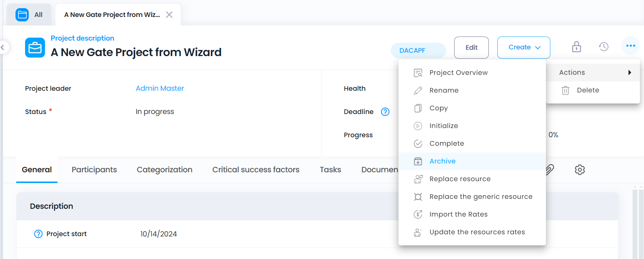Expand the Create dropdown button
The width and height of the screenshot is (644, 259).
(524, 48)
